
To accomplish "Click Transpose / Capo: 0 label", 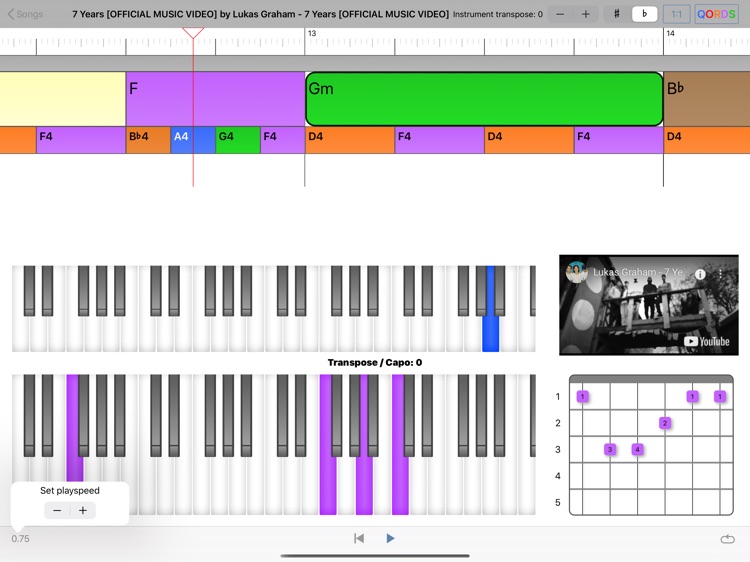I will pos(375,363).
